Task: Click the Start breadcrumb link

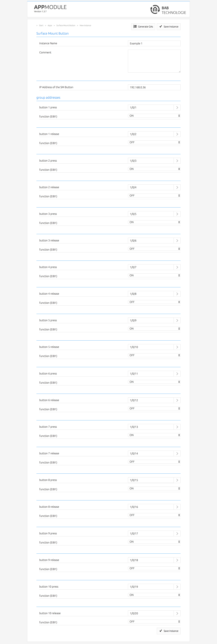Action: click(41, 26)
